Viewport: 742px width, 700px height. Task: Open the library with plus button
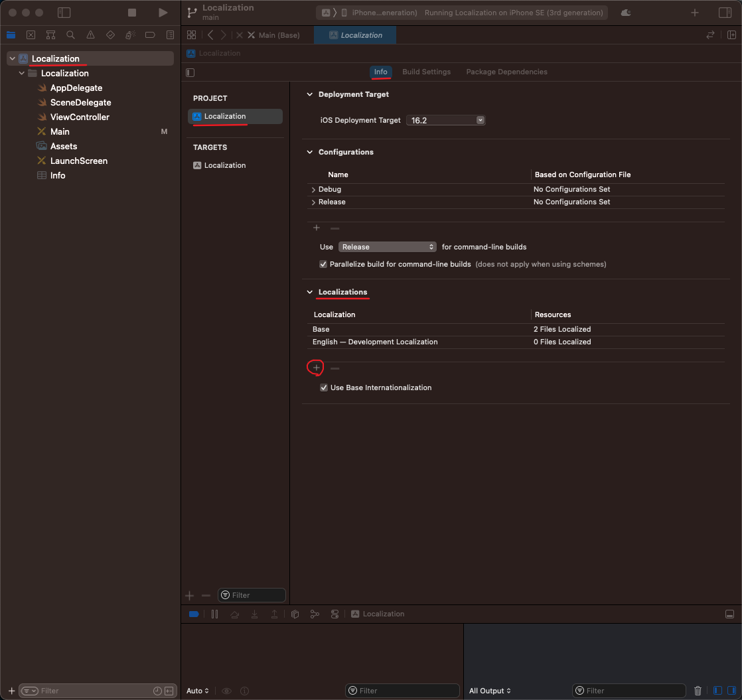click(695, 13)
